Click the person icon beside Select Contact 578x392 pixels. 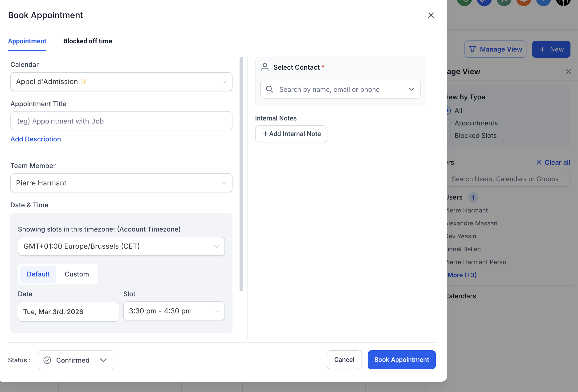click(265, 67)
